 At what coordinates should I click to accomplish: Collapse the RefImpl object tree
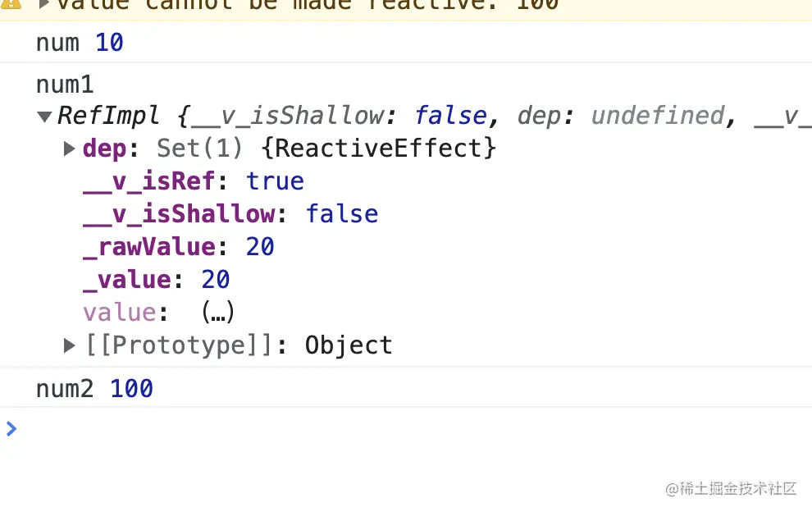point(44,117)
